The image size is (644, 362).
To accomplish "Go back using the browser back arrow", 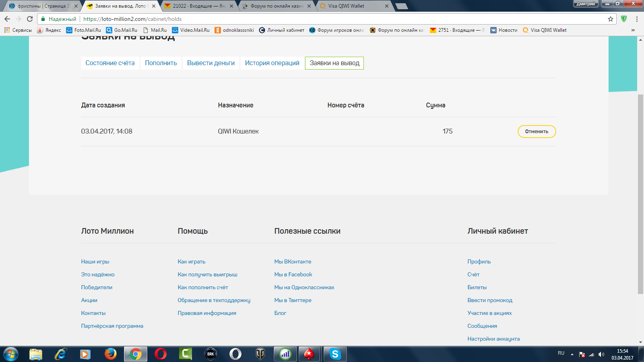I will point(7,19).
